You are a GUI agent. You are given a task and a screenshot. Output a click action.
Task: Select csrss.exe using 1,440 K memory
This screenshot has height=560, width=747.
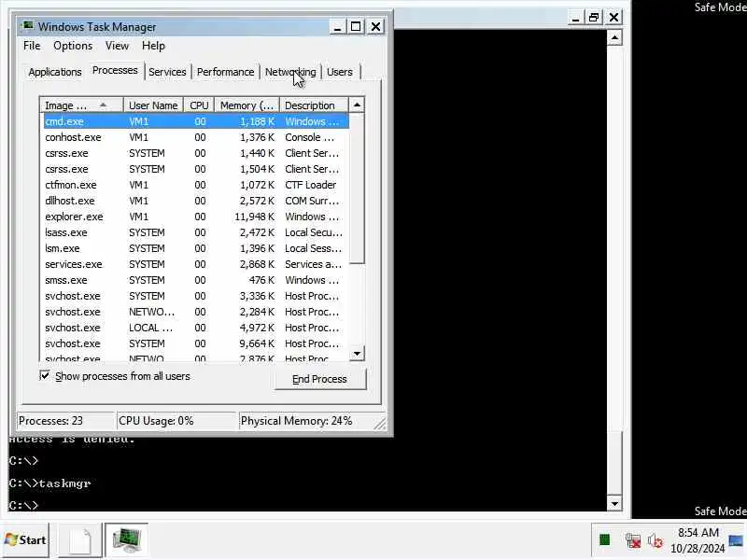click(196, 153)
